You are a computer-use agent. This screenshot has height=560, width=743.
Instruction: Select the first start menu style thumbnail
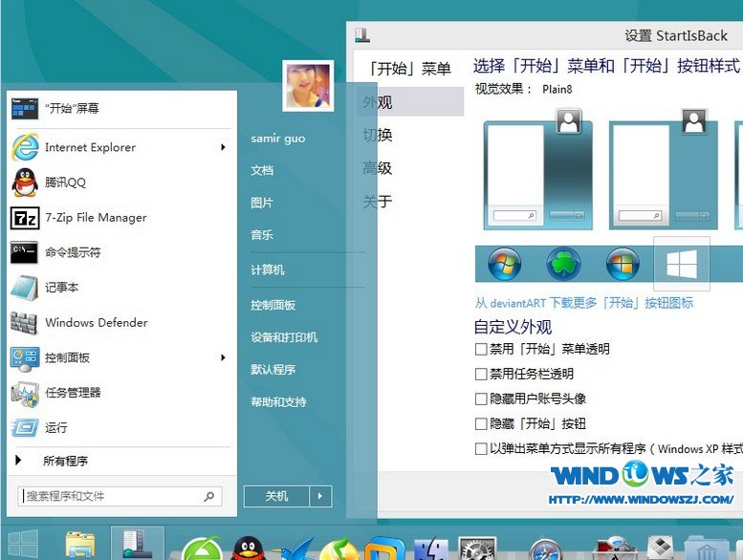tap(538, 175)
